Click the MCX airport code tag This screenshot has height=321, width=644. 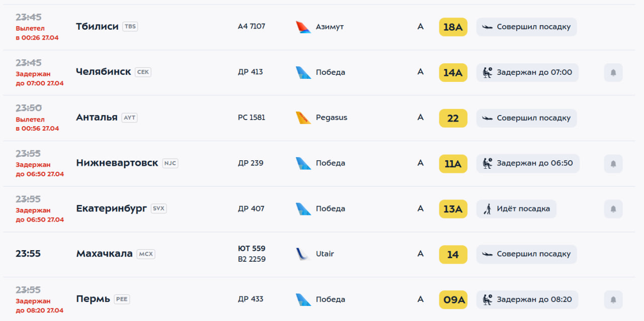point(146,254)
